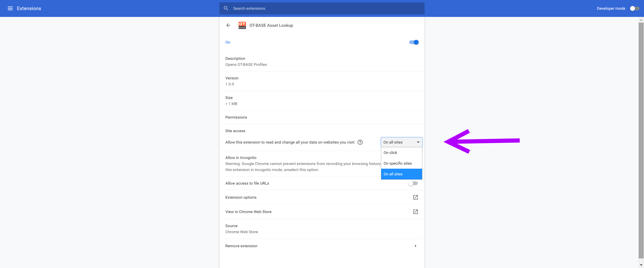Viewport: 644px width, 268px height.
Task: Click the search magnifier icon
Action: [226, 9]
